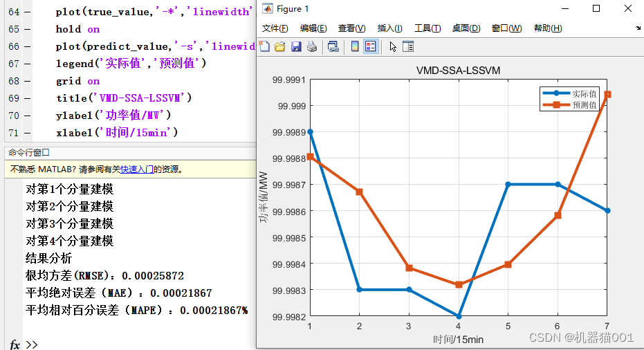Save the figure with the floppy disk icon
This screenshot has width=644, height=350.
coord(296,47)
